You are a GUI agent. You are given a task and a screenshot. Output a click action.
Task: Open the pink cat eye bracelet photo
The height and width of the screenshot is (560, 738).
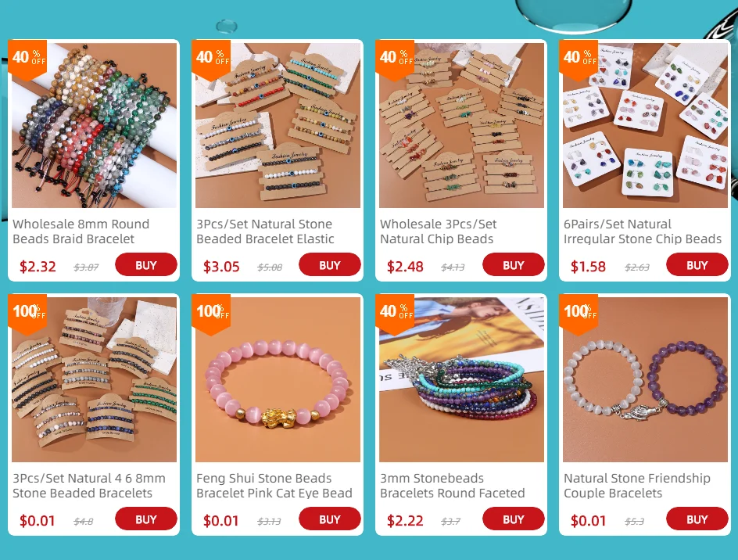point(278,379)
